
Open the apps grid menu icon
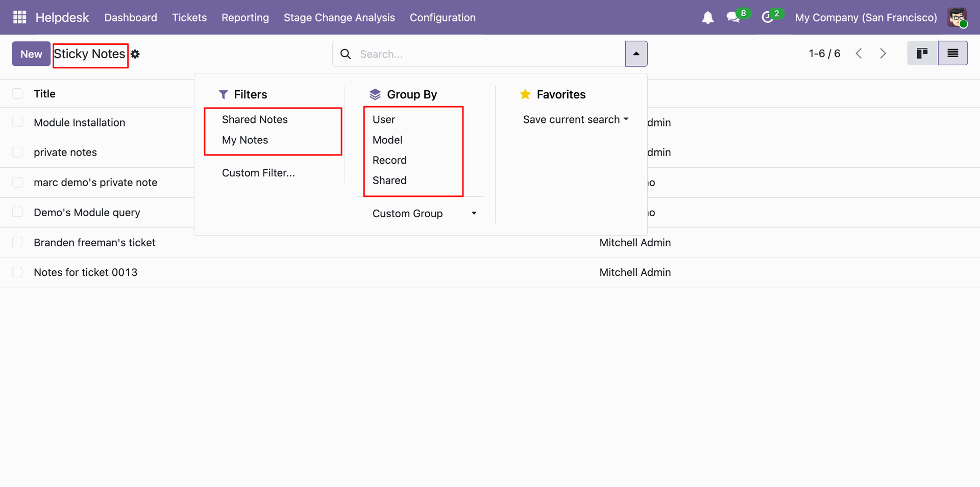19,17
